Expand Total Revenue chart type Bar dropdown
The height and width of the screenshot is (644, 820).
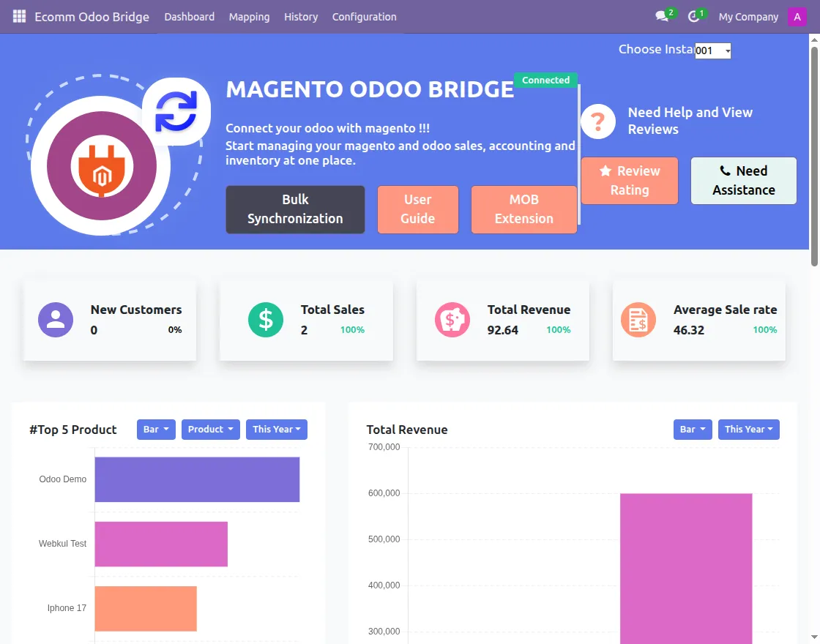tap(693, 429)
